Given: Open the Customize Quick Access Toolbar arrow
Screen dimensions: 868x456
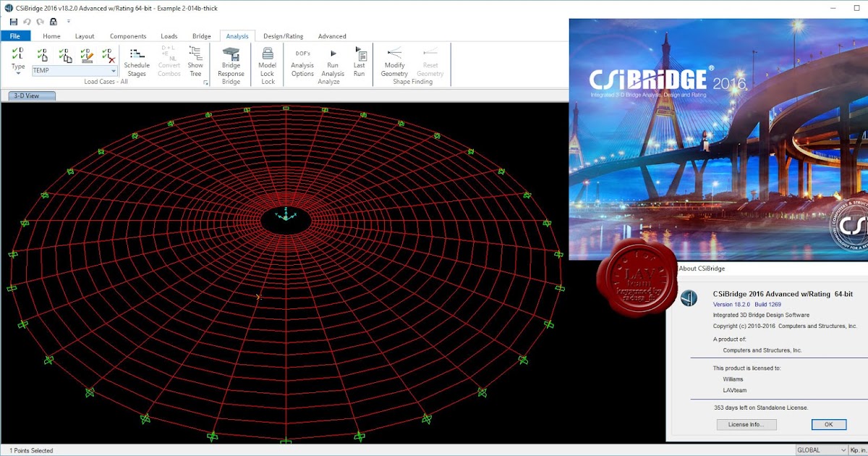Looking at the screenshot, I should [69, 22].
